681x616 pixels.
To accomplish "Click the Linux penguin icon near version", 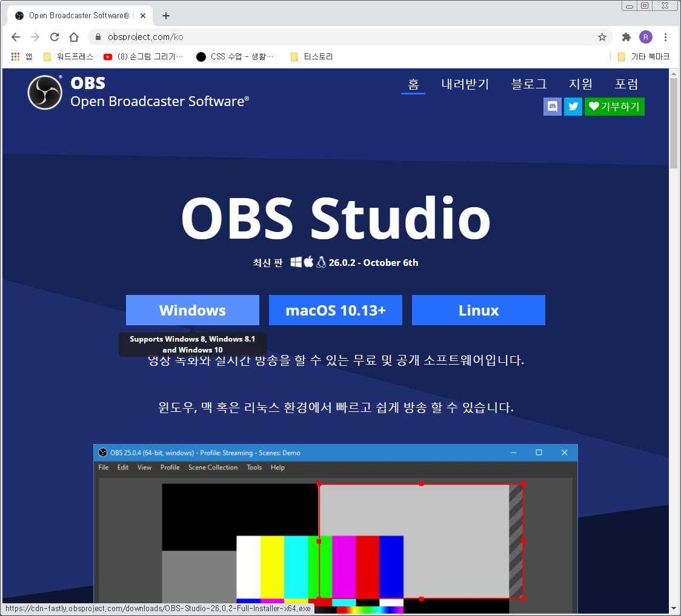I will [321, 262].
